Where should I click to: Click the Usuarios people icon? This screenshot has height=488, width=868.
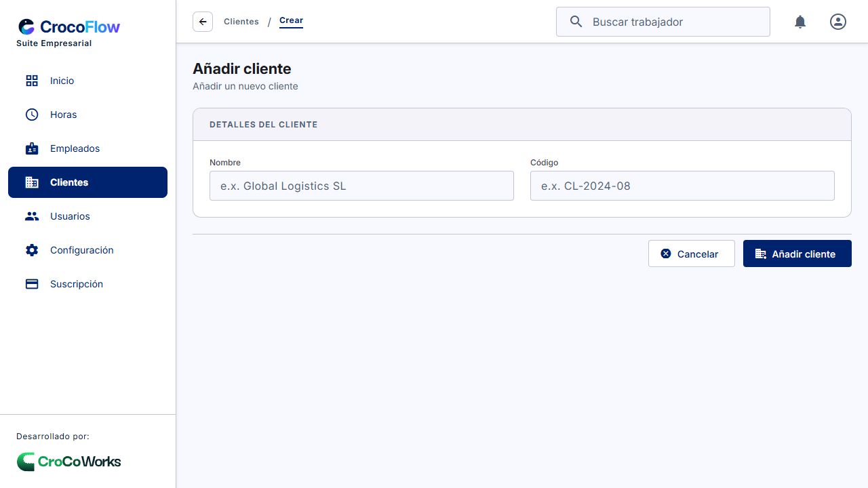click(x=32, y=216)
